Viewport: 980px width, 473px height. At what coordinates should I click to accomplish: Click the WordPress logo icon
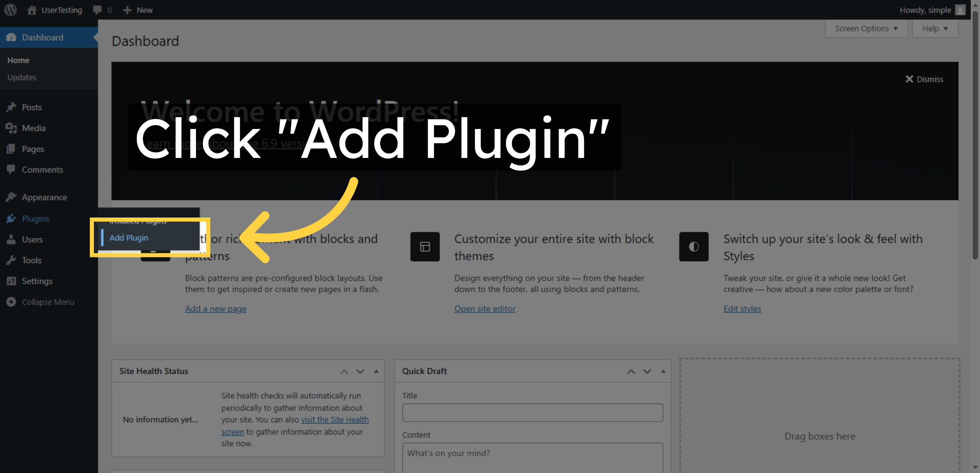pyautogui.click(x=10, y=10)
